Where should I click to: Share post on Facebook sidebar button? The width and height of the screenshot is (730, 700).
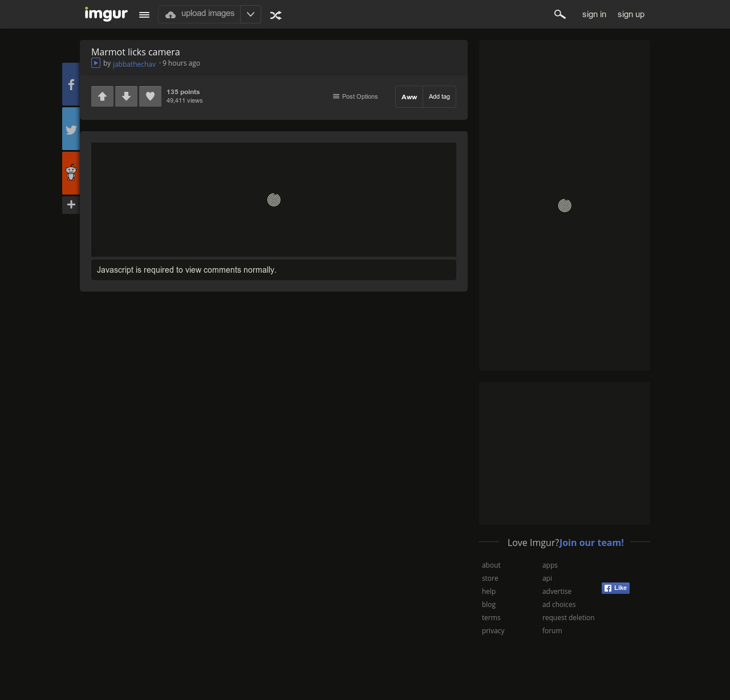coord(71,84)
